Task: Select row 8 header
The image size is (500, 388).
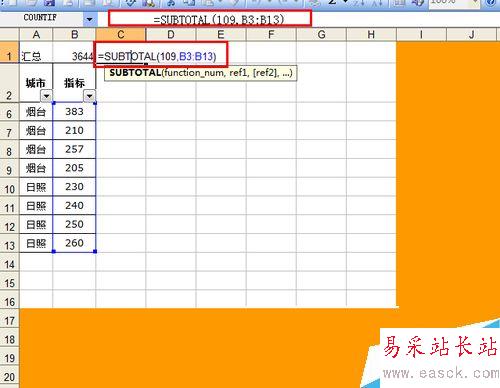Action: click(x=10, y=149)
